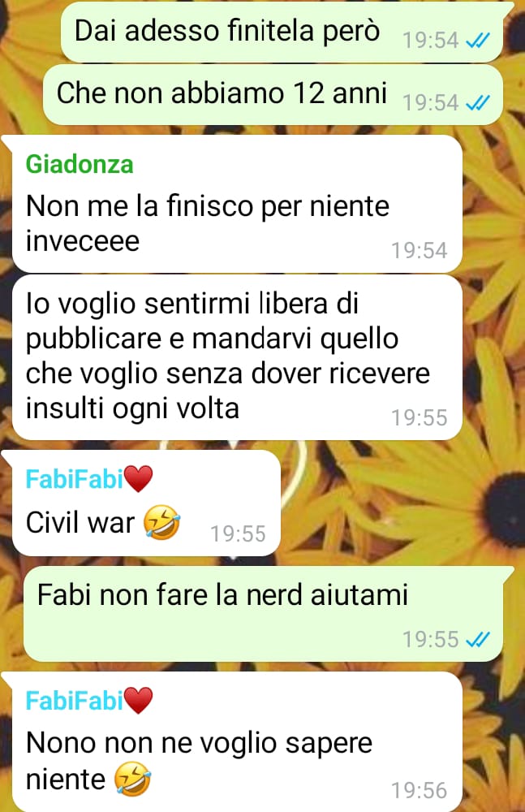
Task: Select the 'Civil war' message bubble
Action: coord(147,503)
